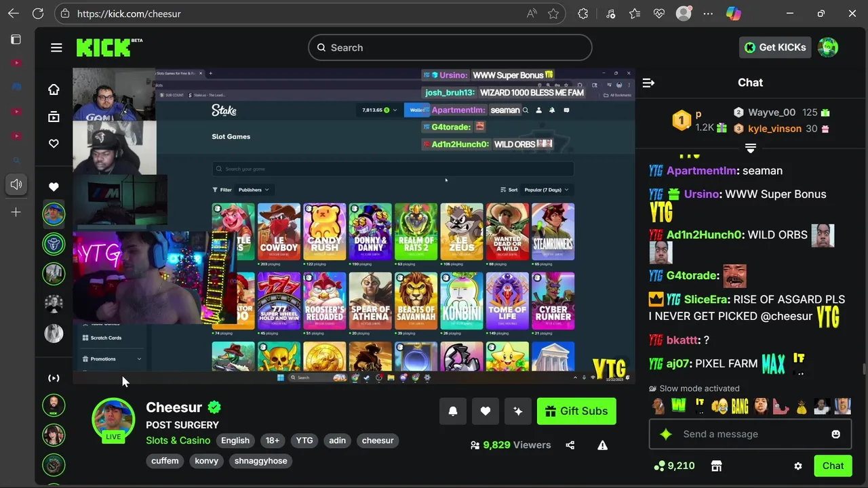
Task: Open the Kick hamburger menu
Action: (56, 47)
